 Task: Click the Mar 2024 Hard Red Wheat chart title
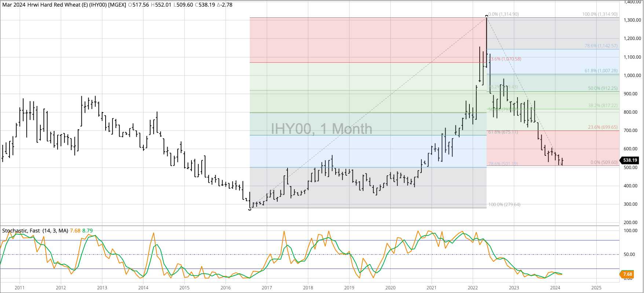[64, 5]
